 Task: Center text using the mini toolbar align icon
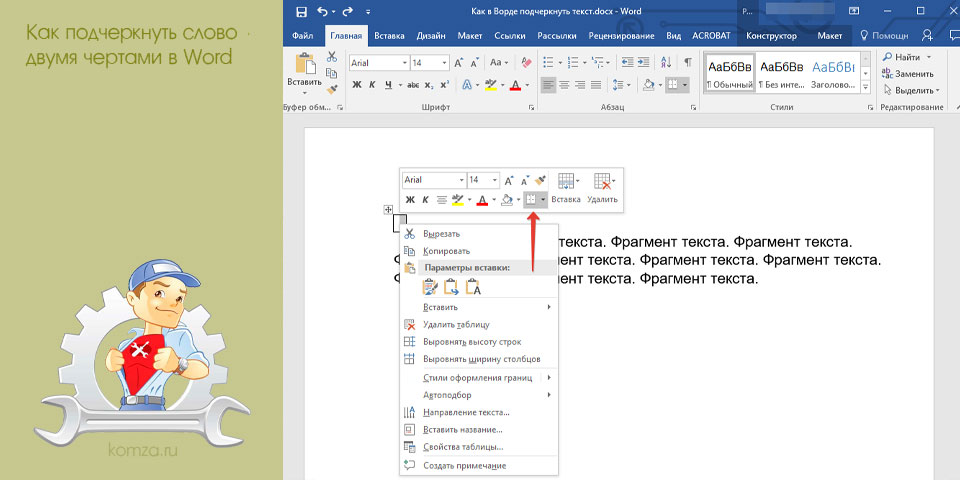coord(441,200)
